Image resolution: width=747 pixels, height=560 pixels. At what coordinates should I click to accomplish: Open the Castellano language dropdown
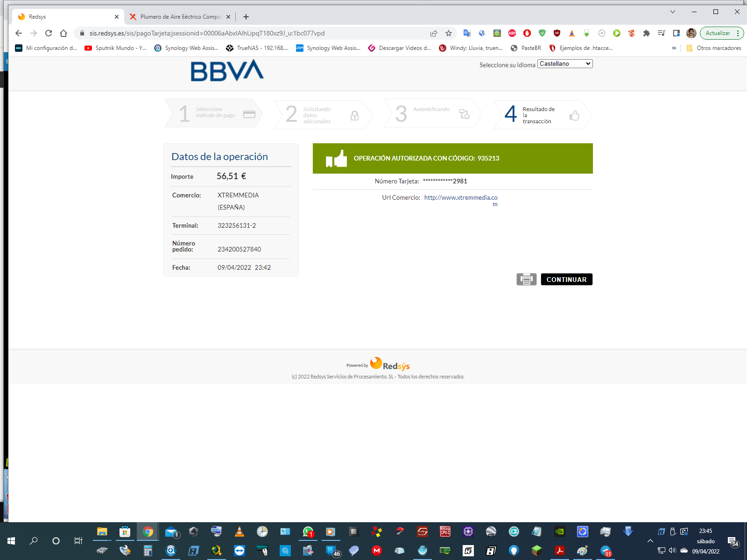coord(565,64)
